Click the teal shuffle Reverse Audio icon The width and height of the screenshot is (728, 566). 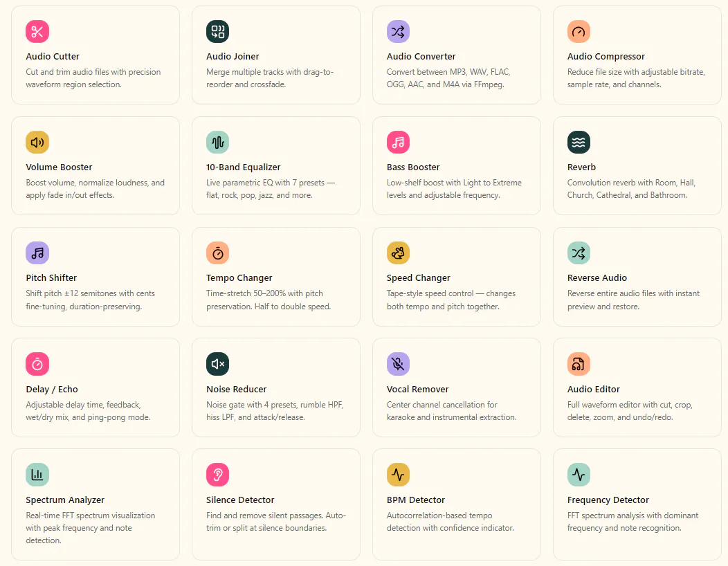pyautogui.click(x=579, y=253)
